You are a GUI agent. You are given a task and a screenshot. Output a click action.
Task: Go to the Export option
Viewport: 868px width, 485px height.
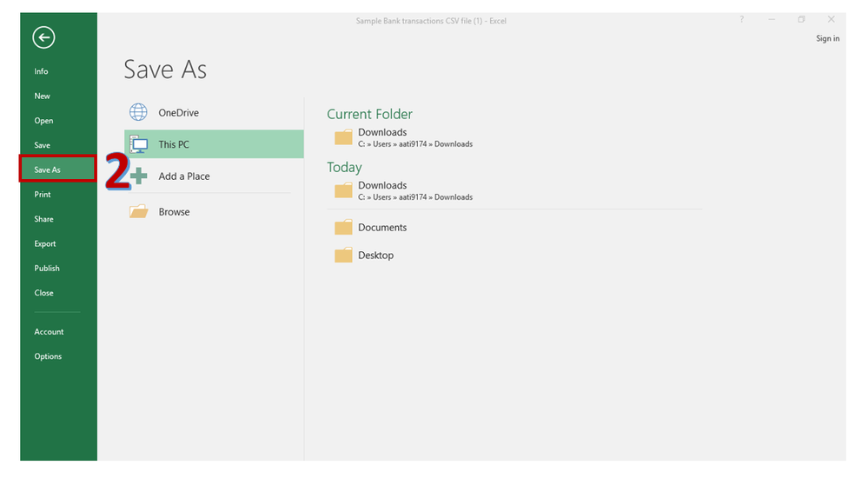click(x=45, y=244)
